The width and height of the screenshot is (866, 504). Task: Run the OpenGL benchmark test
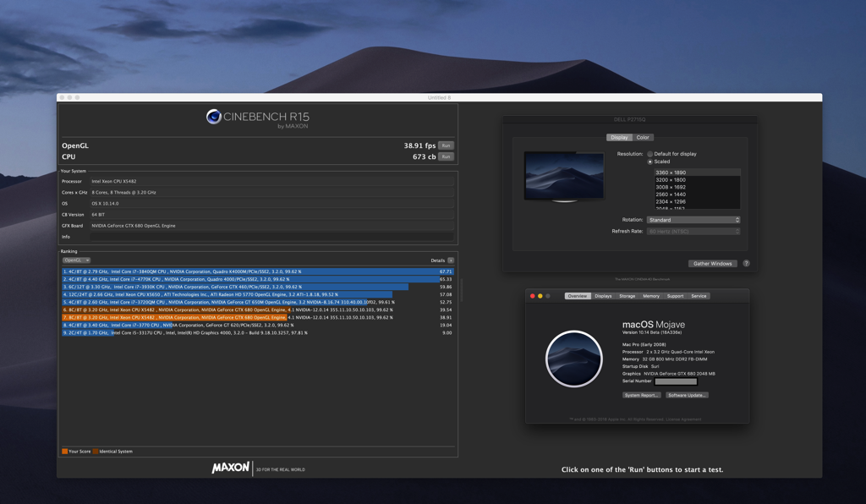coord(446,145)
